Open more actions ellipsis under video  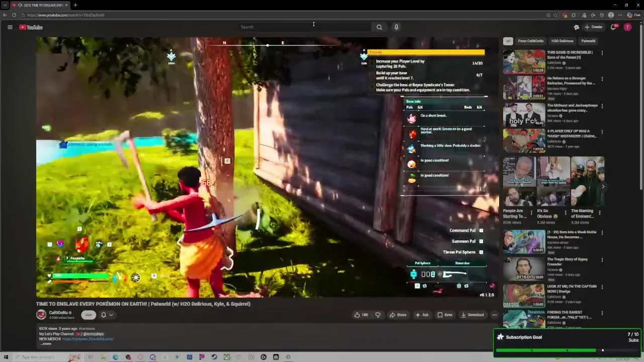(494, 315)
